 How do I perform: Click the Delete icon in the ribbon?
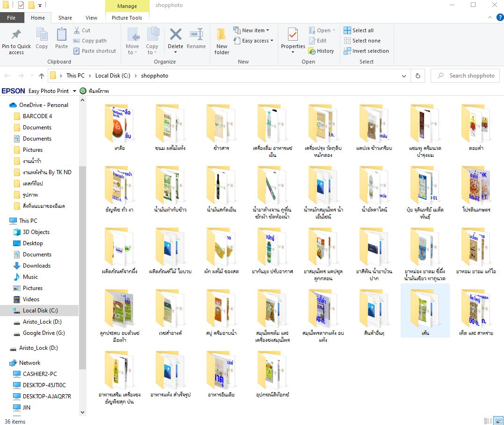(x=175, y=35)
